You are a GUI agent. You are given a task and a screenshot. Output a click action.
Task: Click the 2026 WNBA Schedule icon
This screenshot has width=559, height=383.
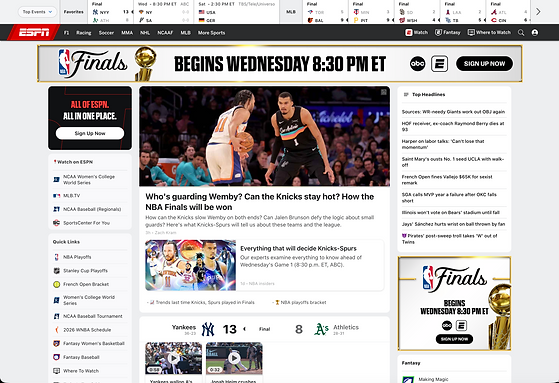56,330
